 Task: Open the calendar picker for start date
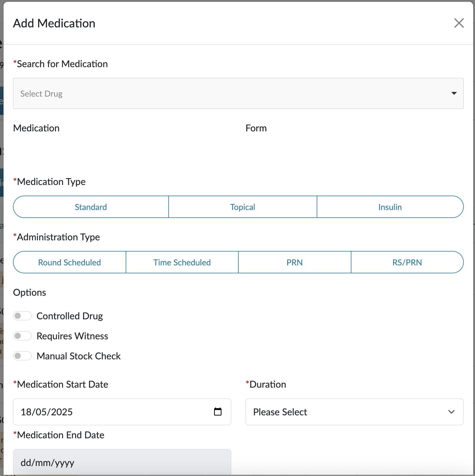point(218,411)
